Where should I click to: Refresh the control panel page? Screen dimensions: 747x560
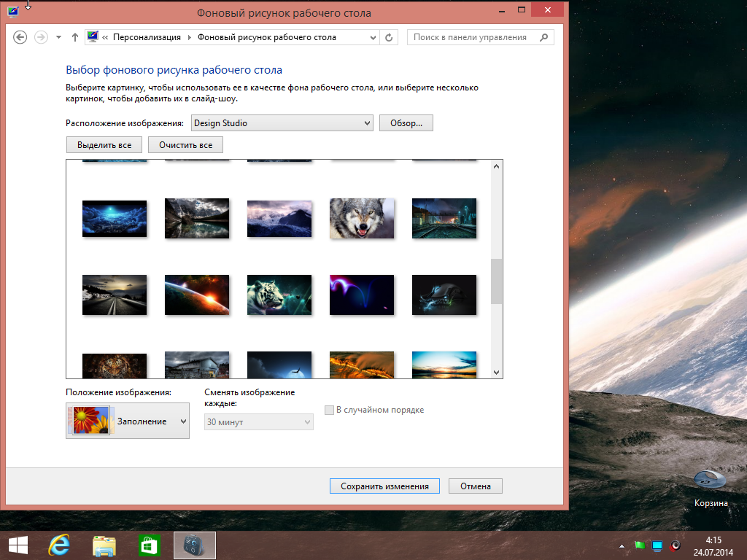click(x=389, y=37)
